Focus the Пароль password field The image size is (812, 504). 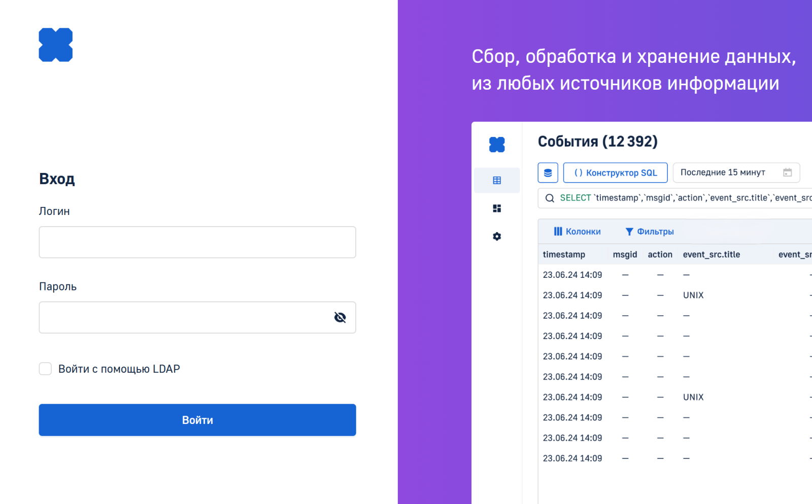pyautogui.click(x=183, y=317)
